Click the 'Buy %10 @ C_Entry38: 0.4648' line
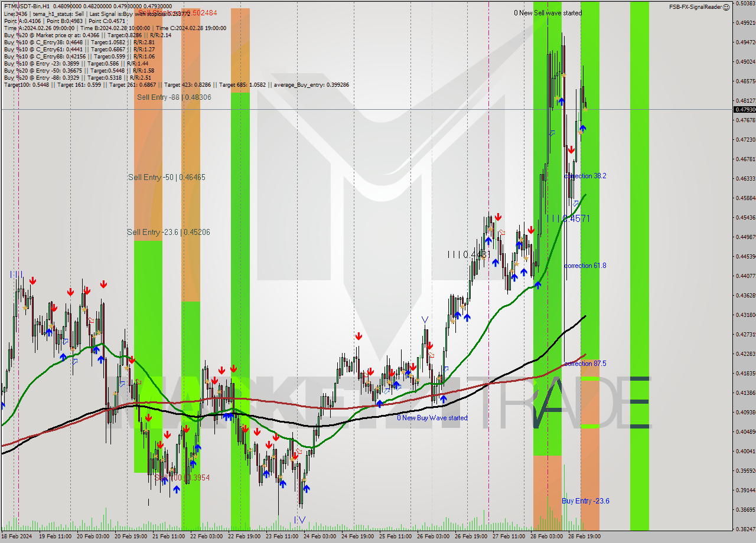 [x=79, y=42]
